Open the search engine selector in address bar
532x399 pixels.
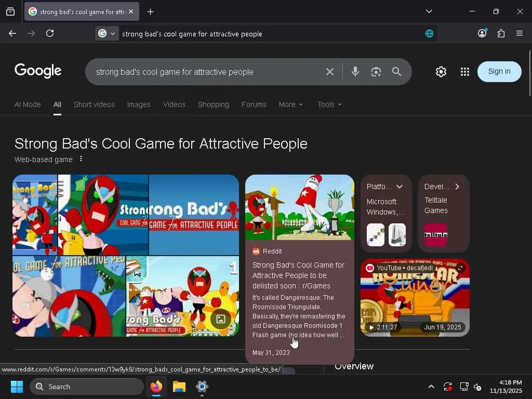click(x=107, y=33)
